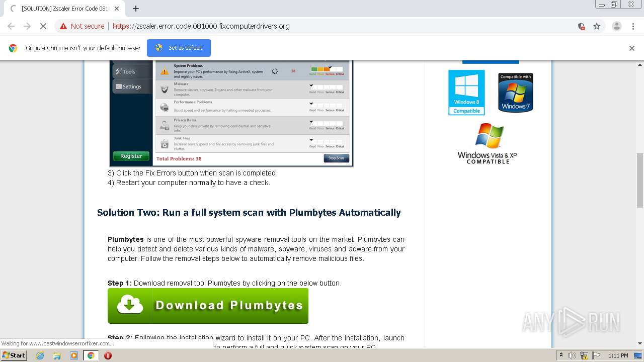644x362 pixels.
Task: Click the Junk Files icon
Action: (x=165, y=144)
